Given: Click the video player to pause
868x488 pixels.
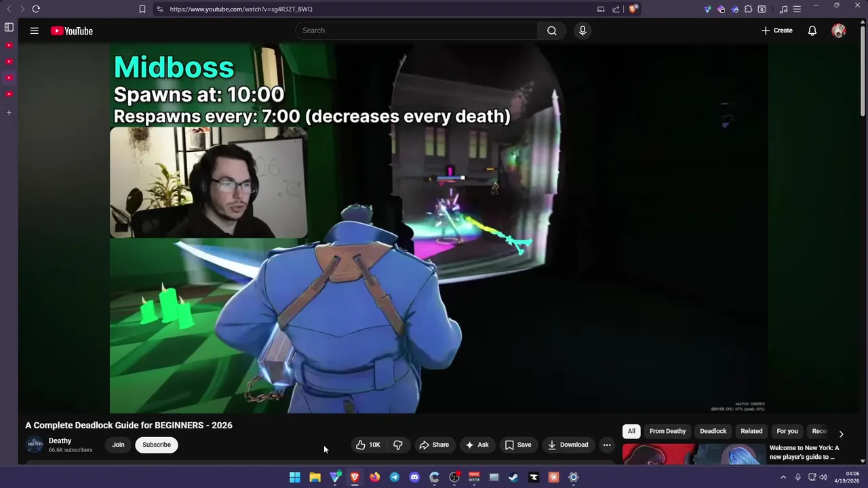Looking at the screenshot, I should click(x=439, y=228).
